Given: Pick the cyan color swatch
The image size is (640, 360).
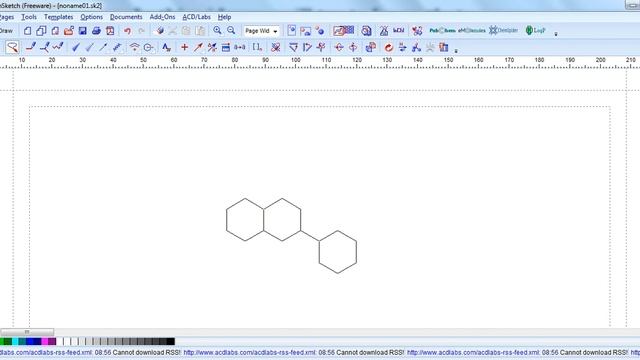Looking at the screenshot, I should pyautogui.click(x=15, y=342).
